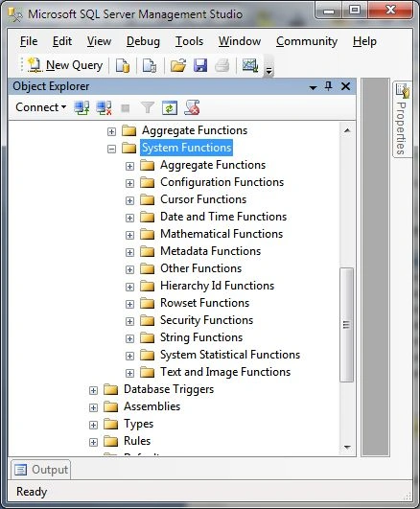
Task: Collapse the System Functions node
Action: pos(111,149)
